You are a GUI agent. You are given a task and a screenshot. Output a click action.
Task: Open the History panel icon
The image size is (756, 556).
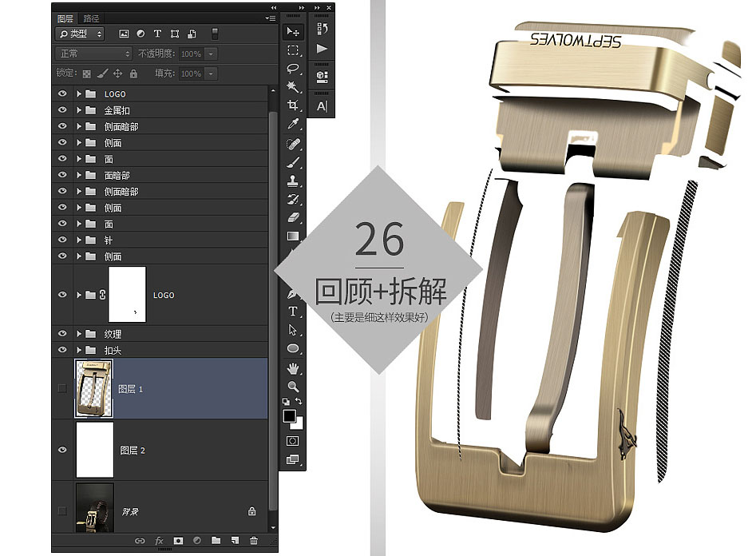coord(322,30)
